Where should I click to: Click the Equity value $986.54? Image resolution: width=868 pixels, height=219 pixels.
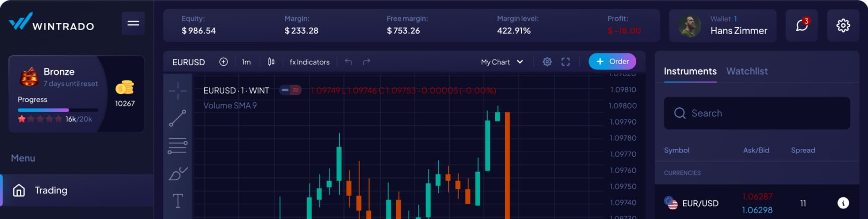[x=199, y=31]
